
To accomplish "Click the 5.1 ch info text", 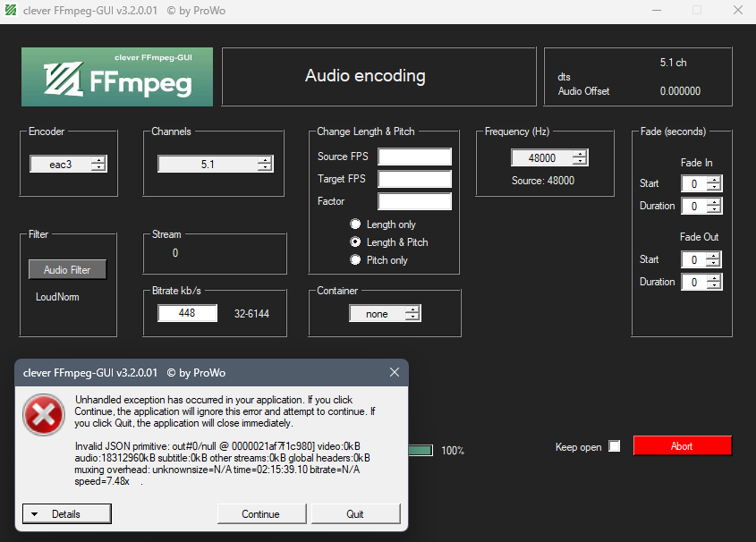I will tap(673, 63).
